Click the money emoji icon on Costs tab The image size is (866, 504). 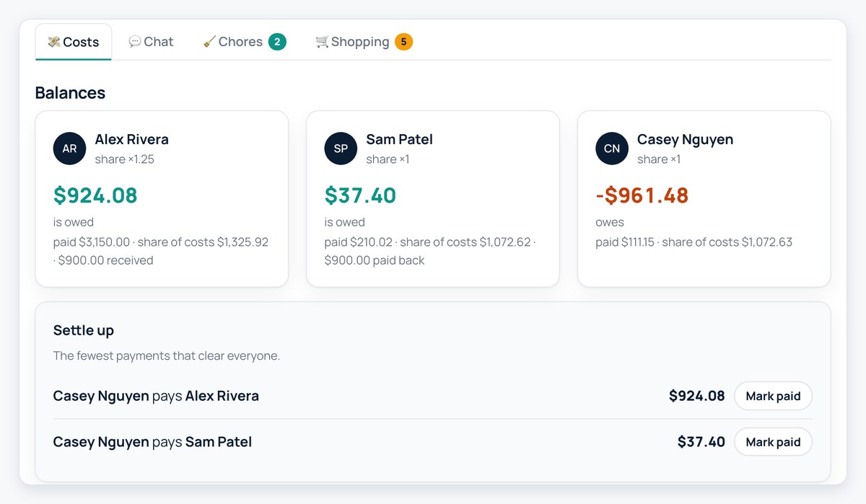tap(54, 42)
